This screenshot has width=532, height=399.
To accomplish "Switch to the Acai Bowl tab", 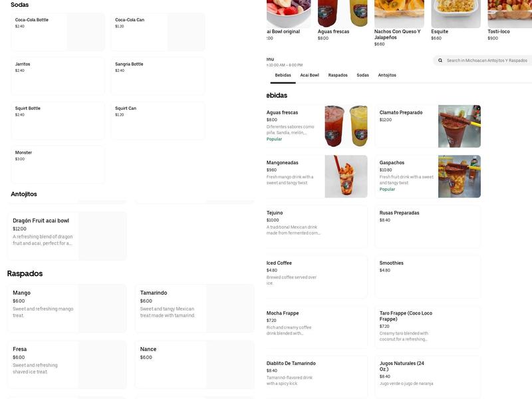I will pyautogui.click(x=310, y=76).
